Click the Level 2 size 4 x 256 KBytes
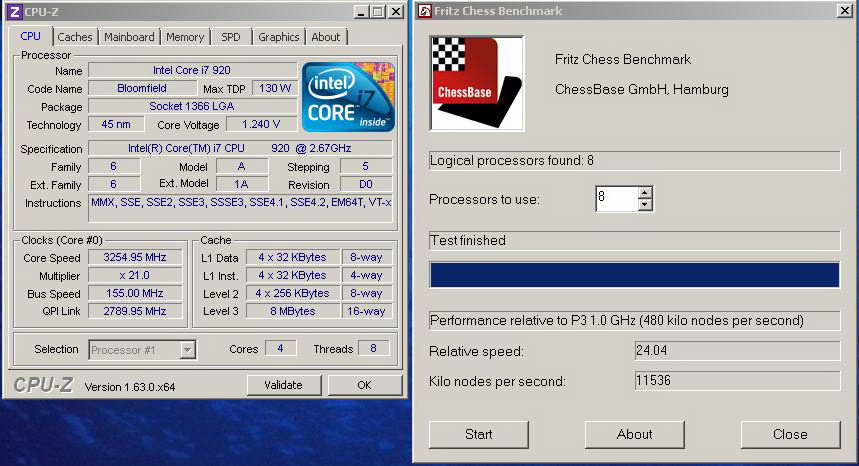The width and height of the screenshot is (859, 466). click(x=293, y=294)
